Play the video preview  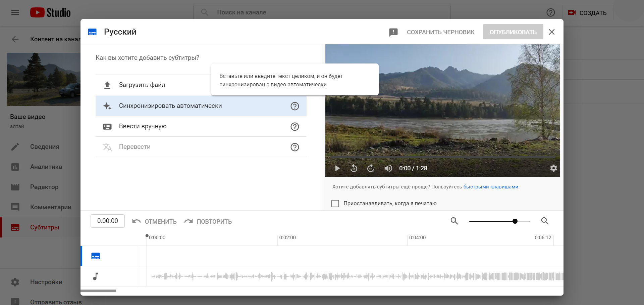(337, 168)
